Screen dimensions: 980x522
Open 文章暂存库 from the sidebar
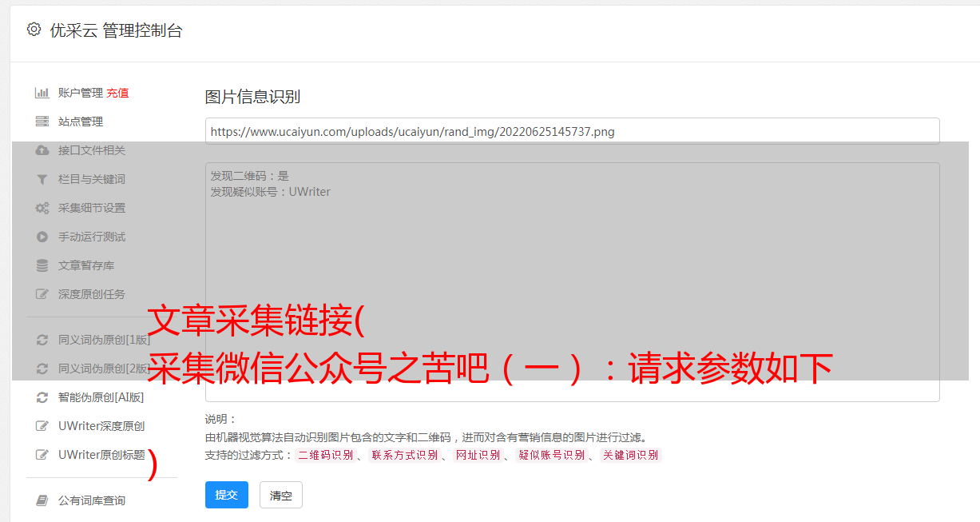point(86,265)
